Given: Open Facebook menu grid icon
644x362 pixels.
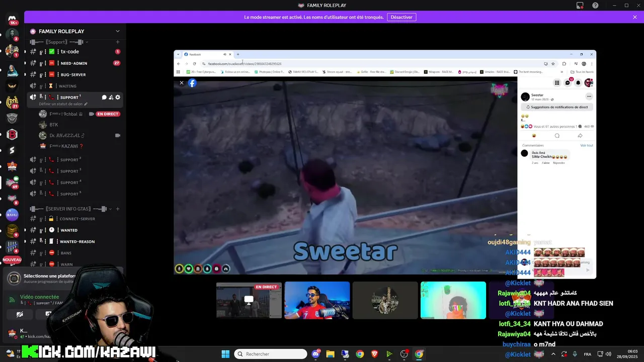Looking at the screenshot, I should [557, 83].
